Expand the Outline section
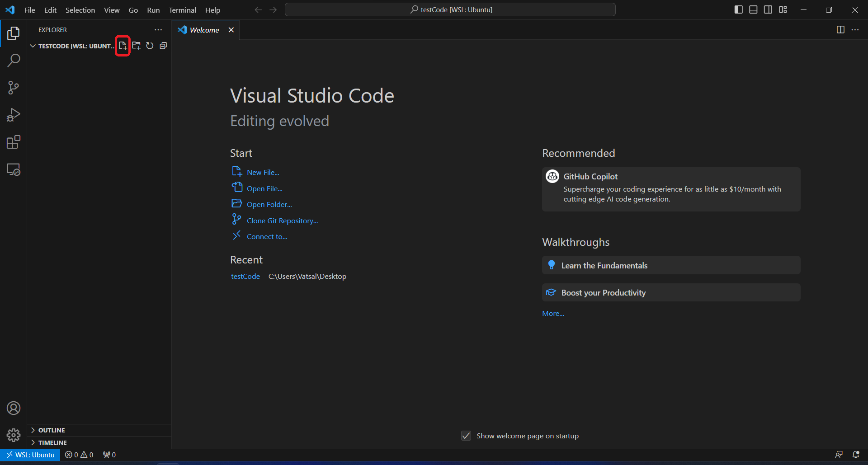This screenshot has width=868, height=465. (x=52, y=430)
